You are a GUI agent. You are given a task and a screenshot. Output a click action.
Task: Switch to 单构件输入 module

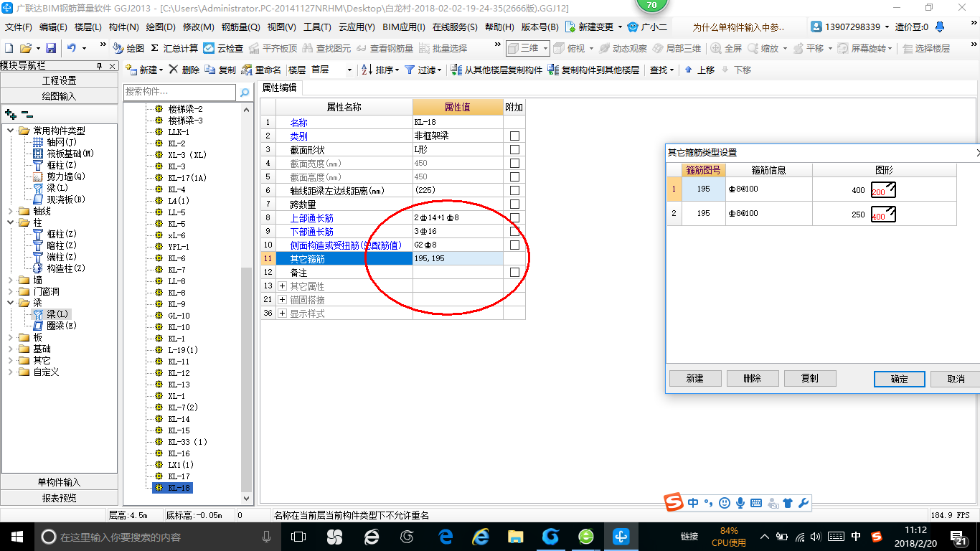60,482
